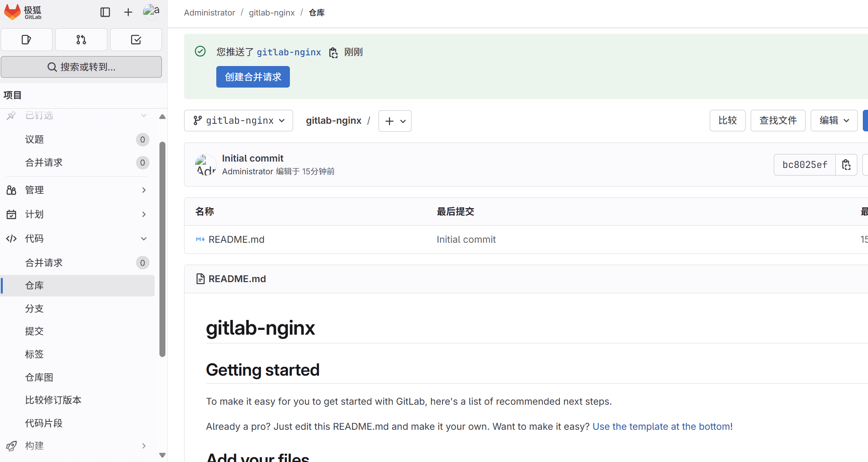This screenshot has width=868, height=462.
Task: Click the 创建合并请求 button
Action: point(253,77)
